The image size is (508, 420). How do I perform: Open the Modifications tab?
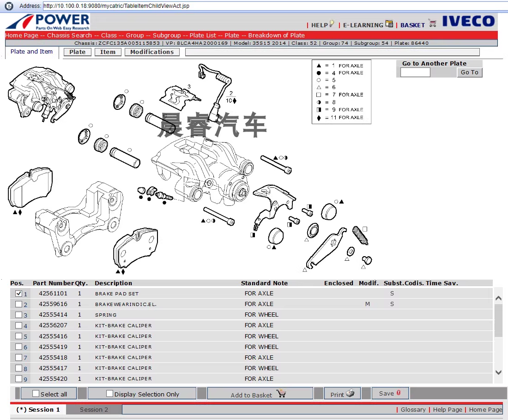pyautogui.click(x=151, y=52)
